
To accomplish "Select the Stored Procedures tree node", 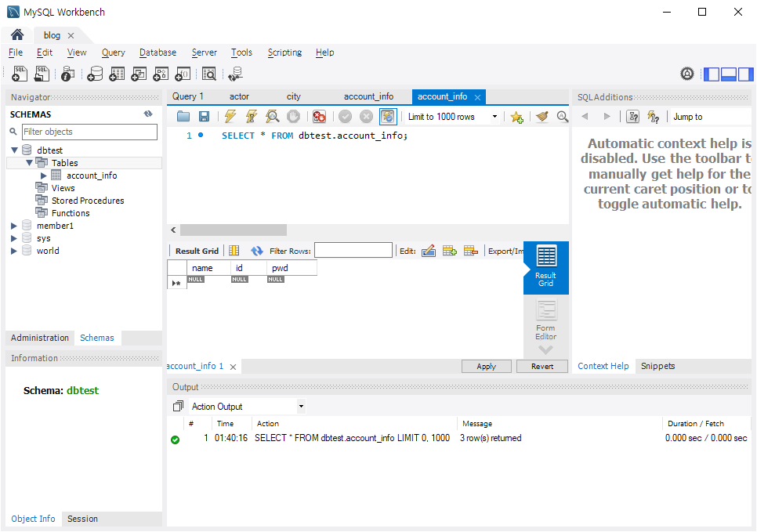I will click(x=88, y=201).
